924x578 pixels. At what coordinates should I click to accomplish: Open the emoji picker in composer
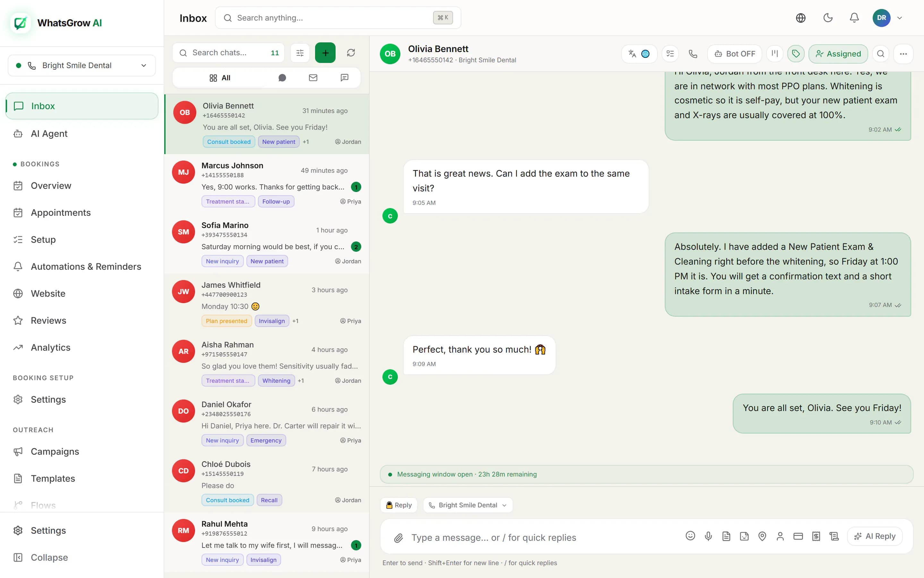coord(690,536)
